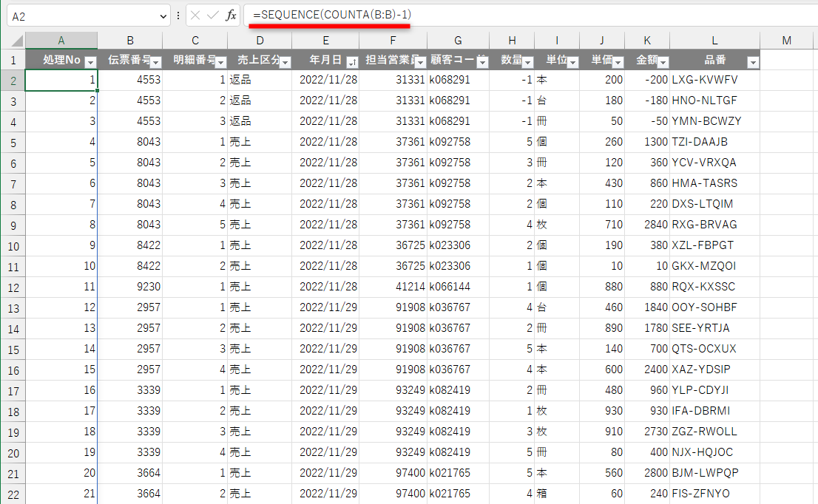Select the row 10 header
The width and height of the screenshot is (818, 504).
13,245
